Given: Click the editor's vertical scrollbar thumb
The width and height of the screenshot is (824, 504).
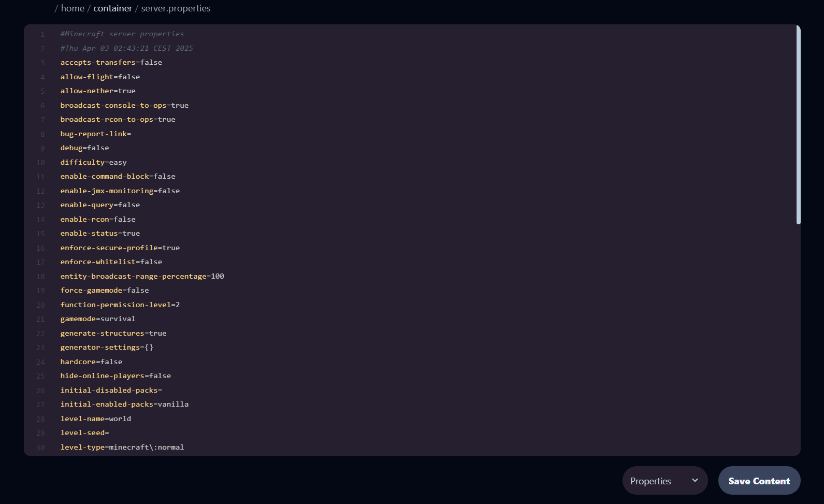Looking at the screenshot, I should click(798, 124).
